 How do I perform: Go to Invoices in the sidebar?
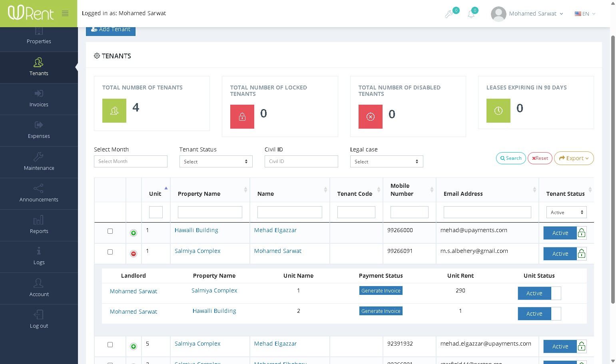39,98
